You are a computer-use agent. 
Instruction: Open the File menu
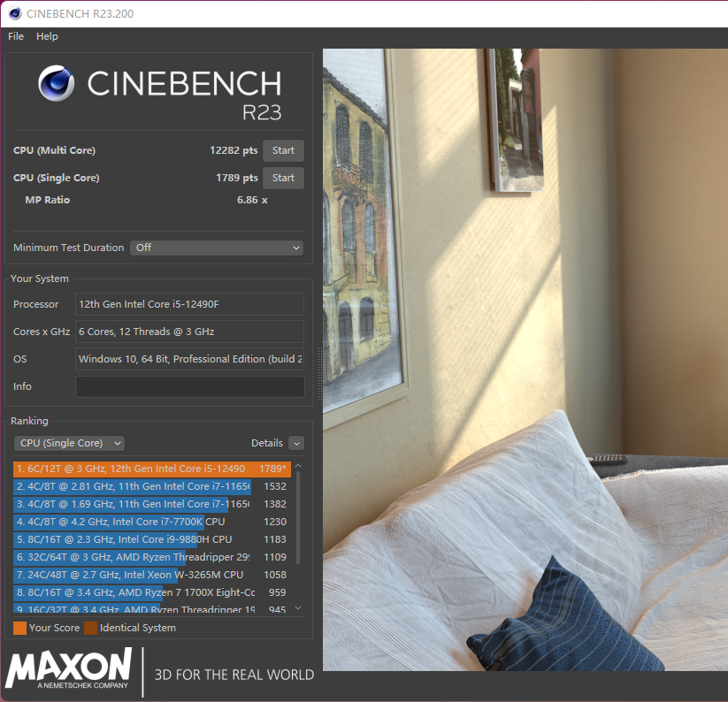pyautogui.click(x=16, y=36)
